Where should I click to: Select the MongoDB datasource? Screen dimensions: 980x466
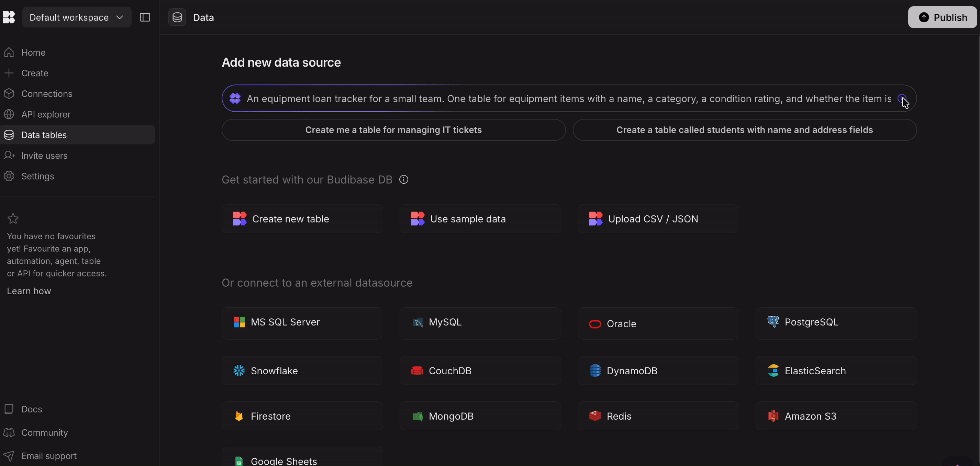click(480, 416)
